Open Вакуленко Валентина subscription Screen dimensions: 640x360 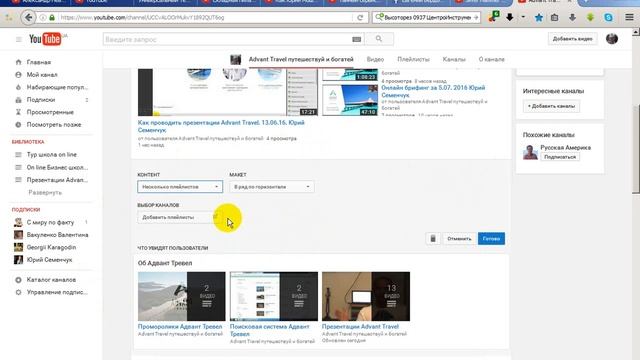coord(57,235)
